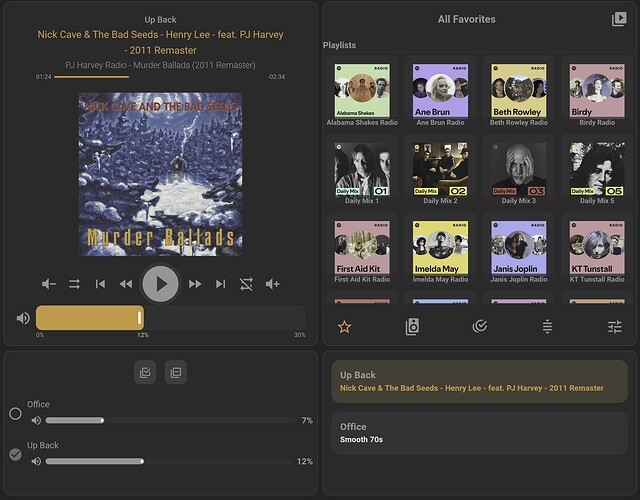Click the 01:24 elapsed time

coord(43,77)
